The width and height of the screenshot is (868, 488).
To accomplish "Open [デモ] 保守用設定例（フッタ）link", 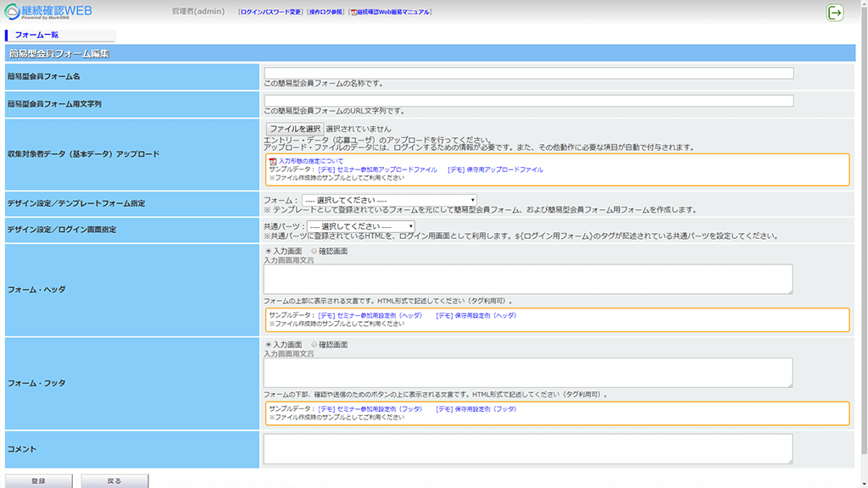I will pyautogui.click(x=476, y=409).
